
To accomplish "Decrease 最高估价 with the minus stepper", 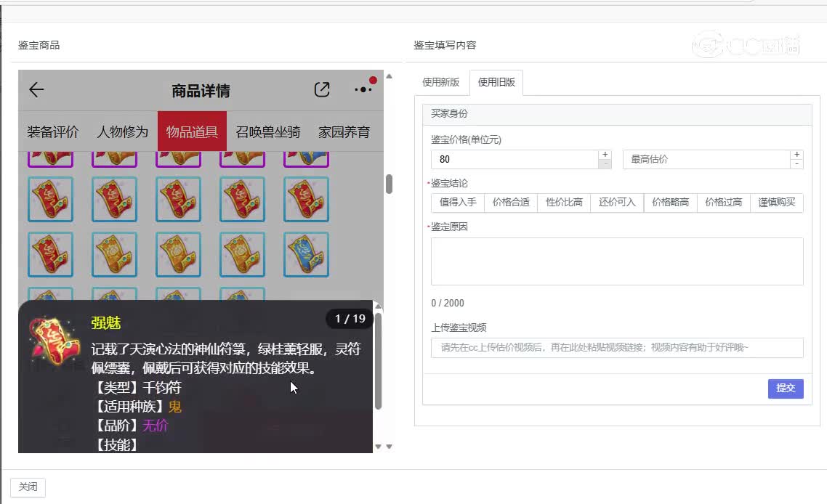I will (x=797, y=164).
